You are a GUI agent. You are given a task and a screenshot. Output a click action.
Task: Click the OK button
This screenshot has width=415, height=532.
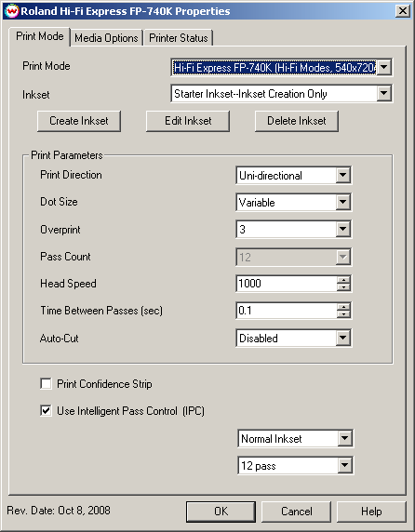click(221, 512)
